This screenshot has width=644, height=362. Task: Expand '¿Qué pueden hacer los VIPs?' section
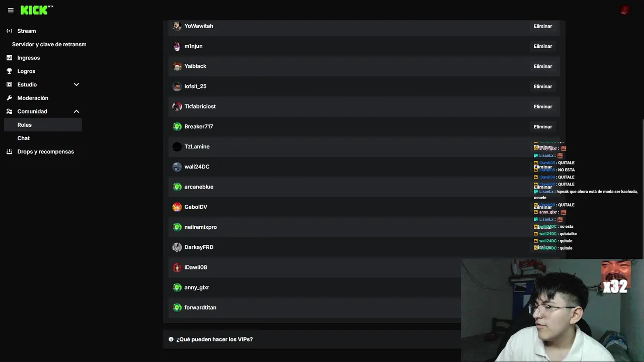click(x=214, y=339)
